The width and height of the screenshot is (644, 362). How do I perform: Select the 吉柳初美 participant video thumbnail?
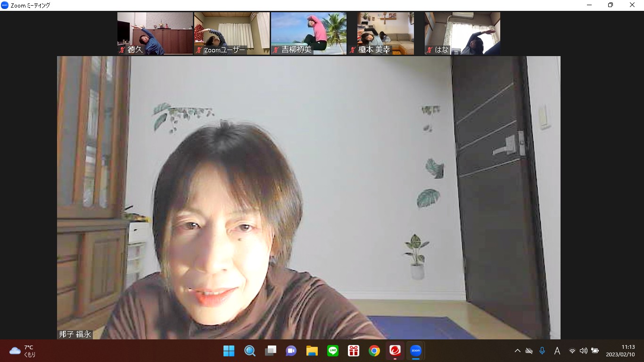309,33
